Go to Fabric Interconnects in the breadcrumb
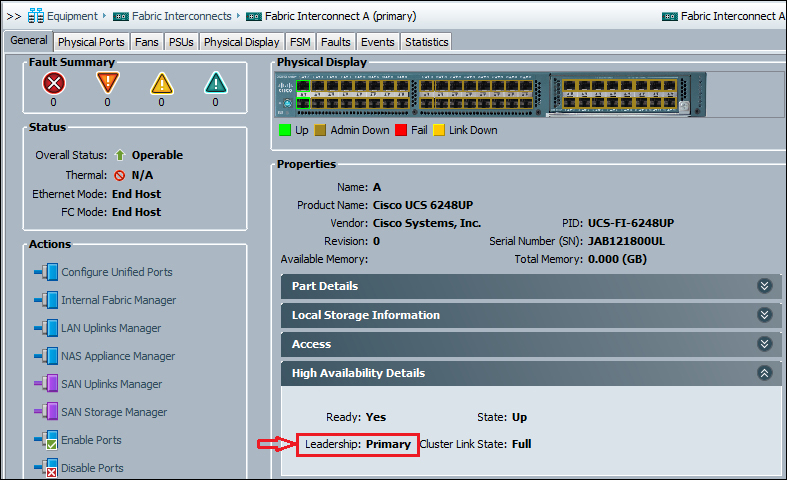 click(182, 17)
